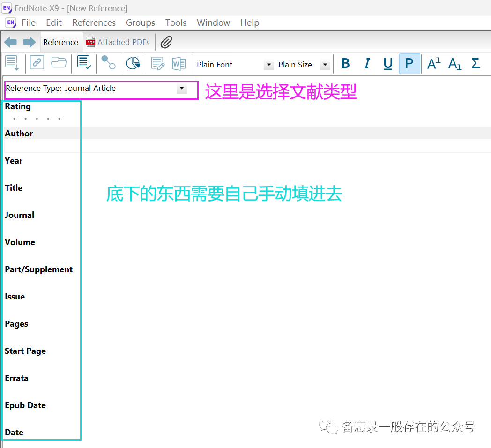Go to the previous reference arrow
Viewport: 491px width, 448px height.
tap(11, 42)
